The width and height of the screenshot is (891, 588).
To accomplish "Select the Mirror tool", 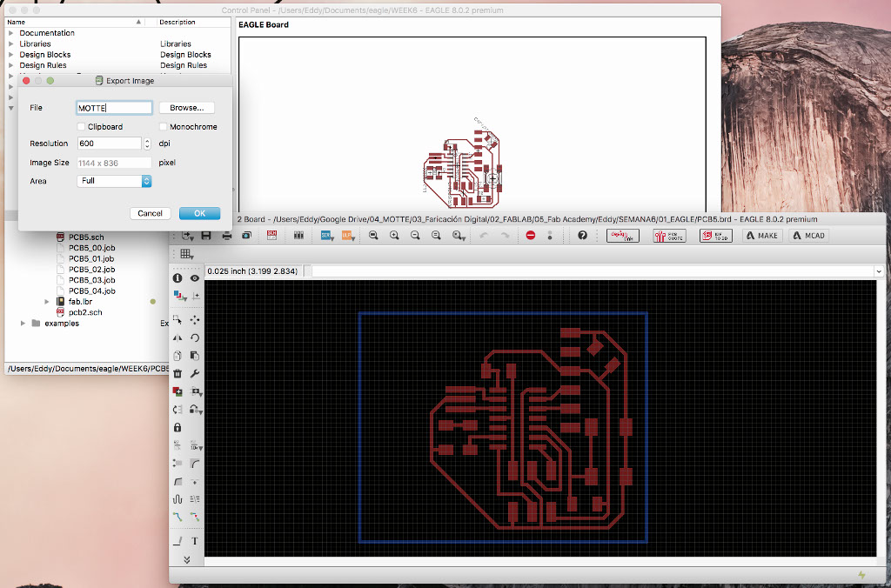I will tap(178, 338).
